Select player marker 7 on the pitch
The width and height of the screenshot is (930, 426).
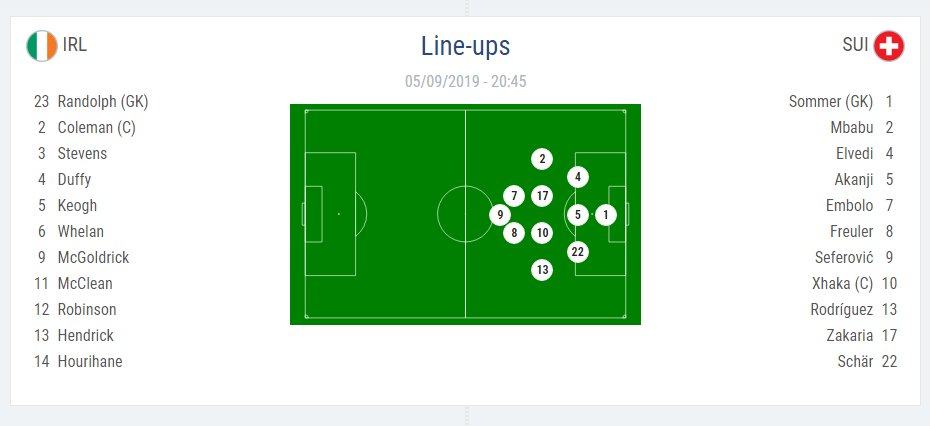[514, 196]
